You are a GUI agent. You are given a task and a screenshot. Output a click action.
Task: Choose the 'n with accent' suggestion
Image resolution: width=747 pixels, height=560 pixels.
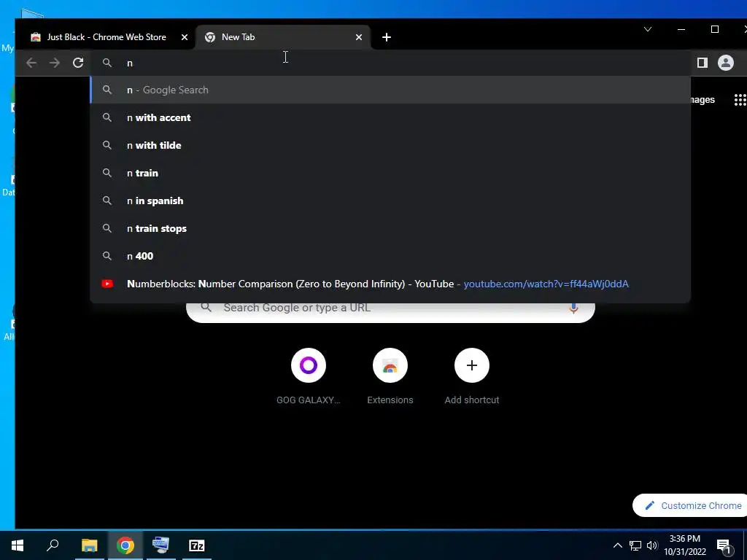(x=390, y=117)
